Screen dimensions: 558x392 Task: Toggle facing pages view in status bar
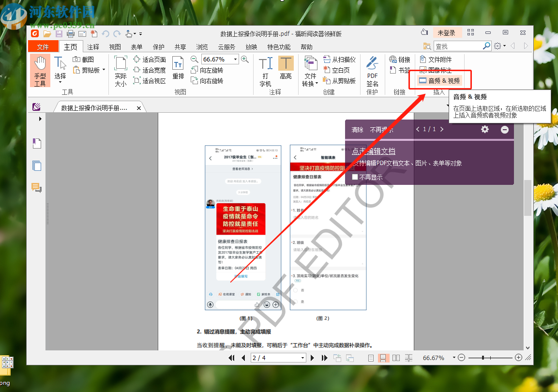pyautogui.click(x=396, y=358)
